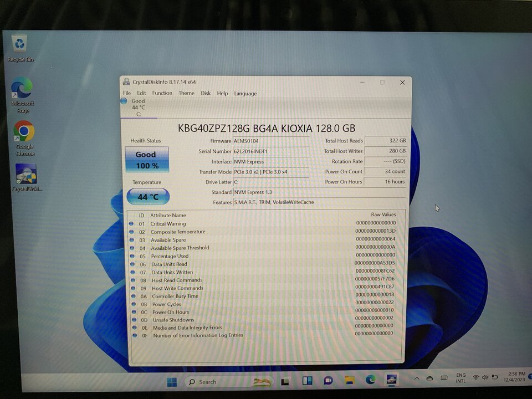Click the Total Host Reads value 322 GB
Image resolution: width=532 pixels, height=399 pixels.
click(x=386, y=140)
